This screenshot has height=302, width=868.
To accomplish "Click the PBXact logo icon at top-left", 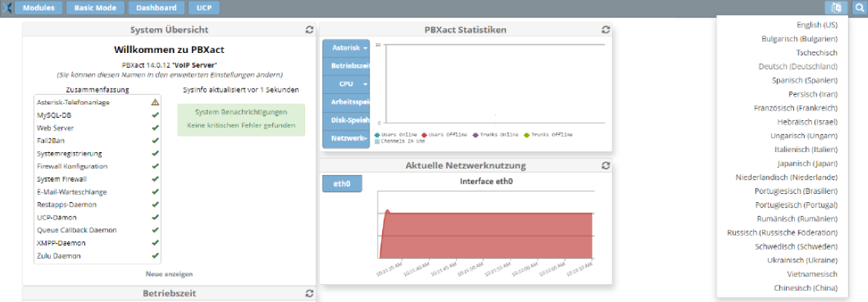I will (x=6, y=7).
